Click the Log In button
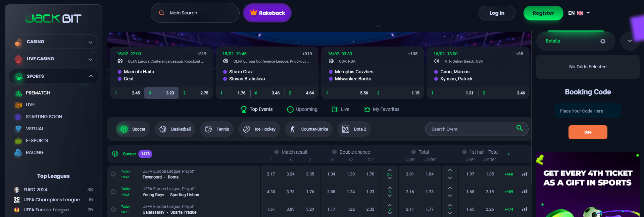 pos(497,13)
